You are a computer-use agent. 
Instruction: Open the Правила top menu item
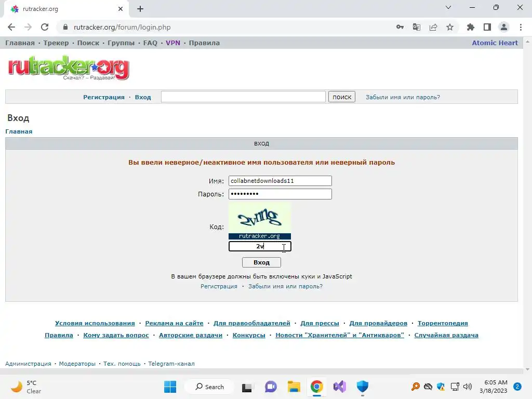(x=204, y=43)
